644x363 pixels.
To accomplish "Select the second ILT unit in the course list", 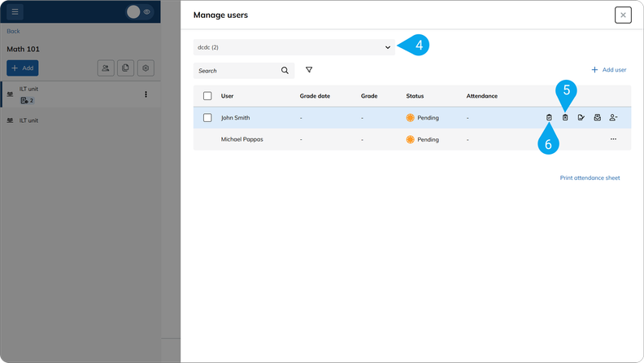I will [29, 120].
